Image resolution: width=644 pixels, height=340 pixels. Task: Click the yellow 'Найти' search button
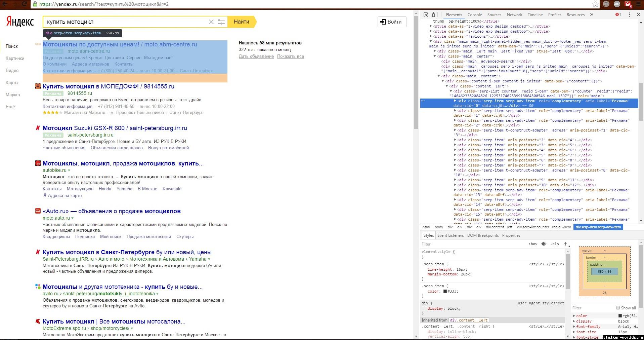point(242,22)
